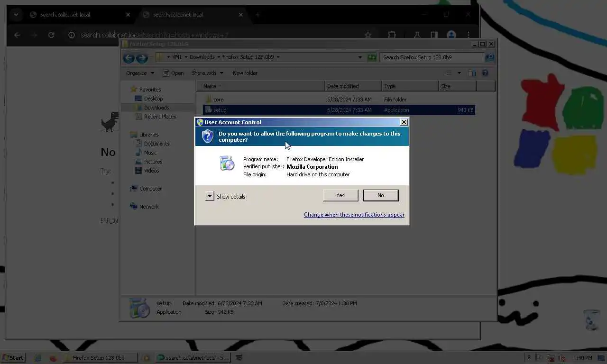This screenshot has width=607, height=364.
Task: Select Libraries in the navigation pane
Action: click(x=145, y=135)
